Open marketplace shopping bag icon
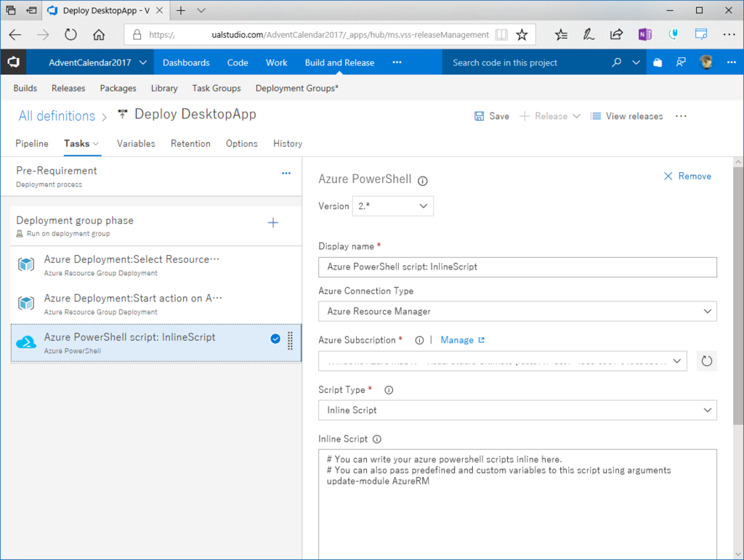 tap(657, 62)
